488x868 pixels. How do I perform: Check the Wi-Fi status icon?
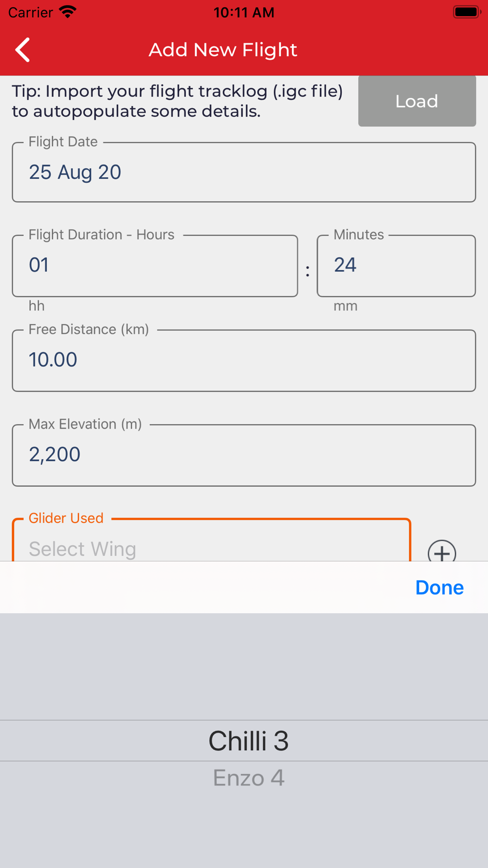[x=68, y=12]
